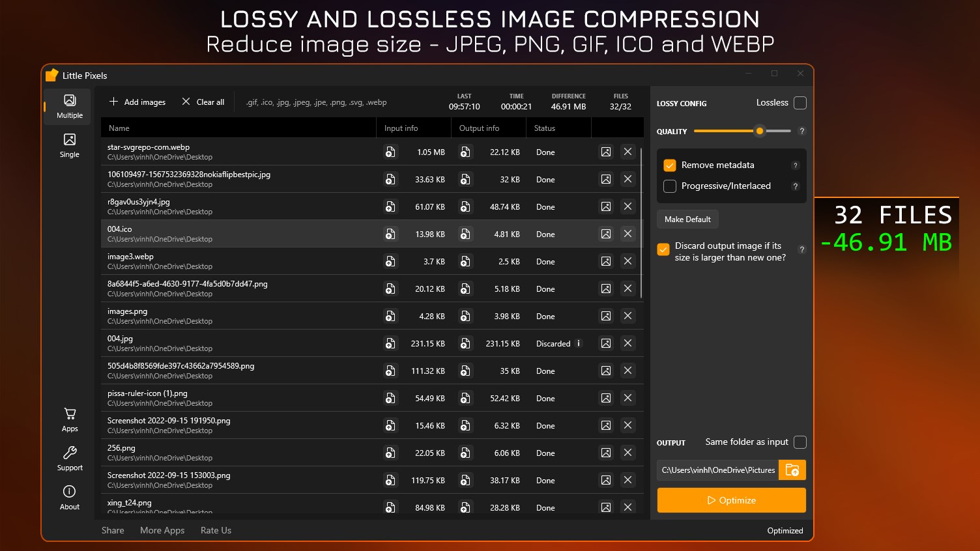Enable the Lossless checkbox
Screen dimensions: 980x551
(800, 103)
